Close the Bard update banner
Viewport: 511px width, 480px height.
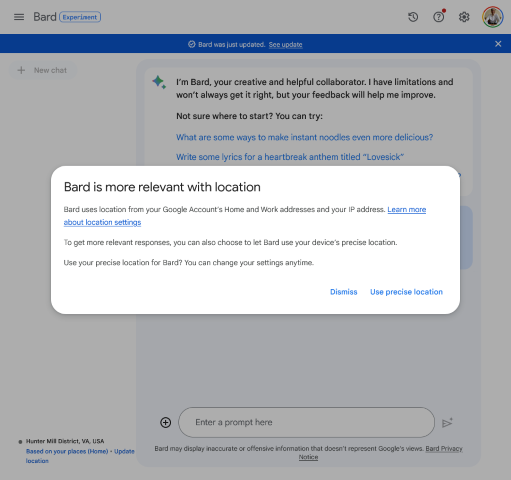(498, 44)
